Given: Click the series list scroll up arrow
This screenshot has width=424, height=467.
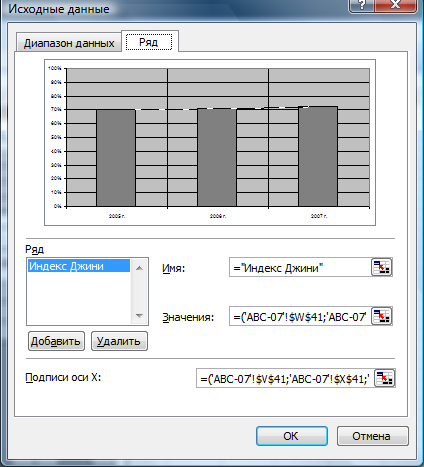Looking at the screenshot, I should point(139,268).
